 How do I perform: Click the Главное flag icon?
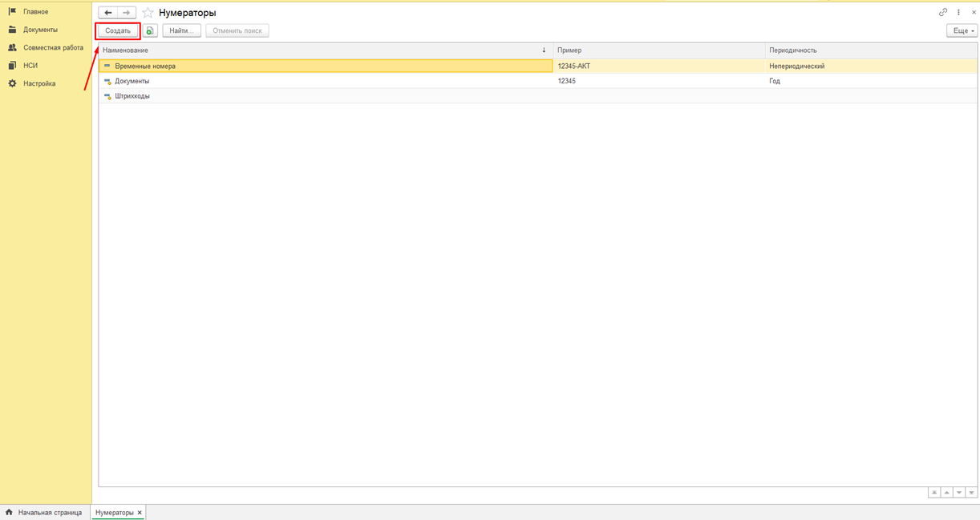click(x=12, y=11)
